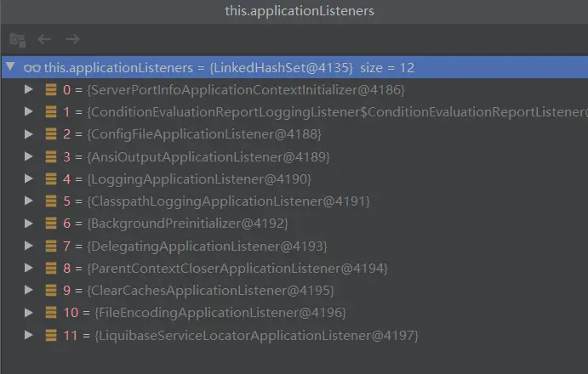The image size is (588, 374).
Task: Select row ServerPortInfoApplicationContextInitializer@4186
Action: click(x=294, y=89)
